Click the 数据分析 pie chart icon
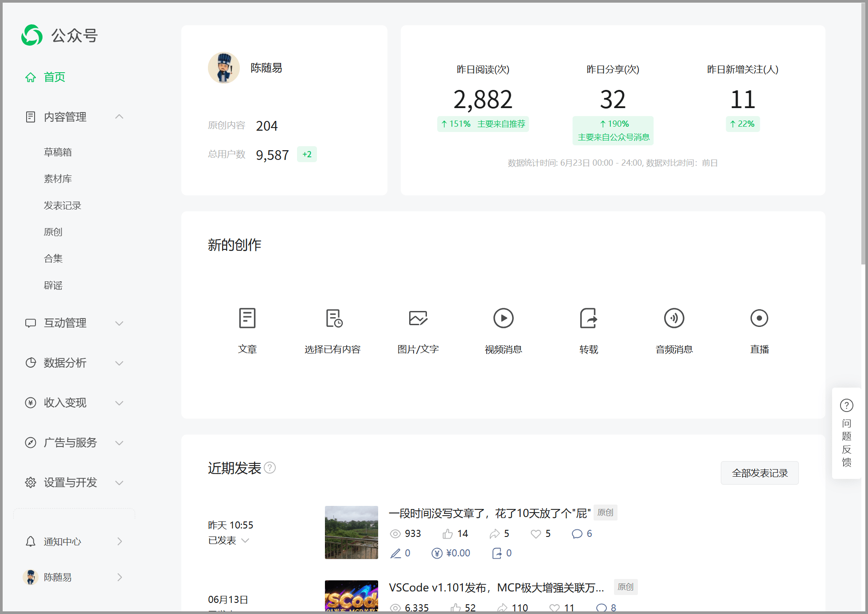 [30, 363]
